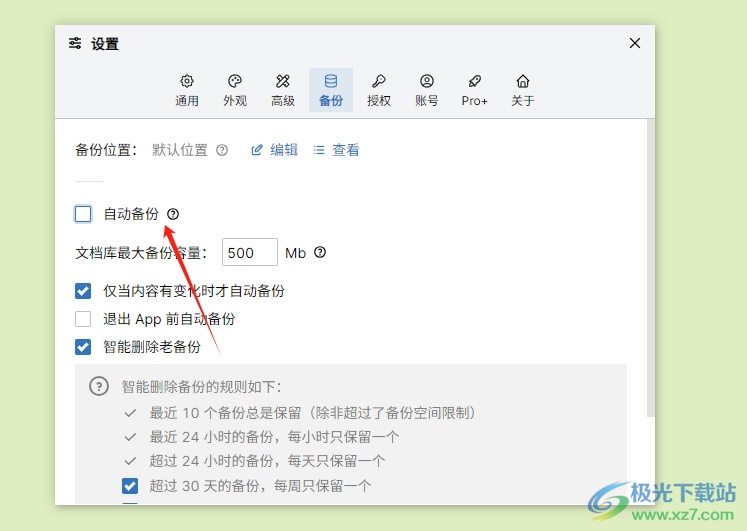Click help icon next to 默认位置

[x=222, y=150]
